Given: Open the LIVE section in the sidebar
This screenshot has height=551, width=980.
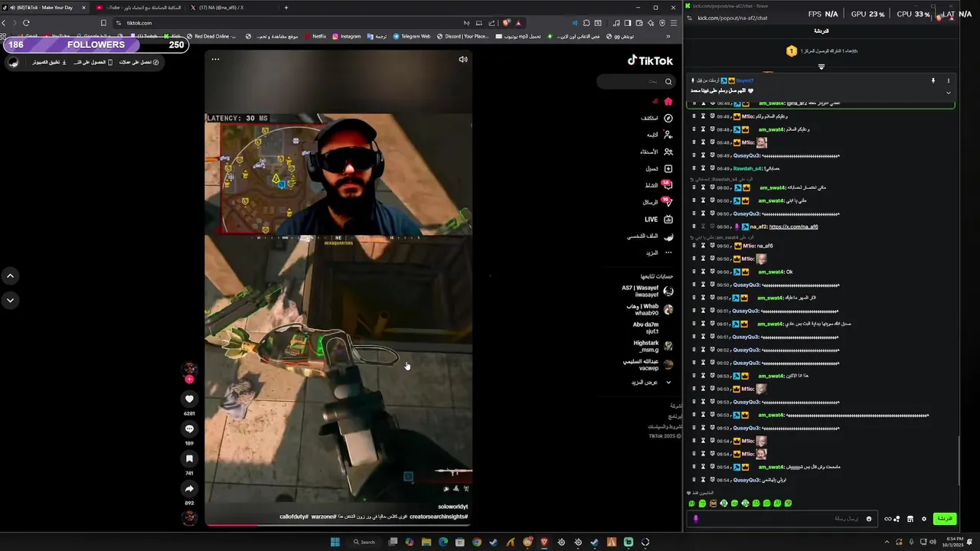Looking at the screenshot, I should click(658, 219).
